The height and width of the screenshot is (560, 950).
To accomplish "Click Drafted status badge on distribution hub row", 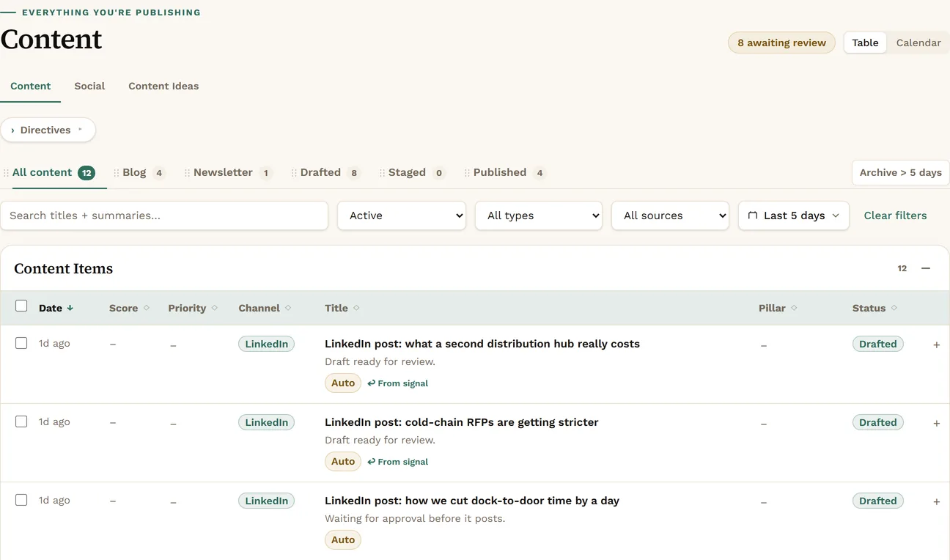I will tap(877, 344).
